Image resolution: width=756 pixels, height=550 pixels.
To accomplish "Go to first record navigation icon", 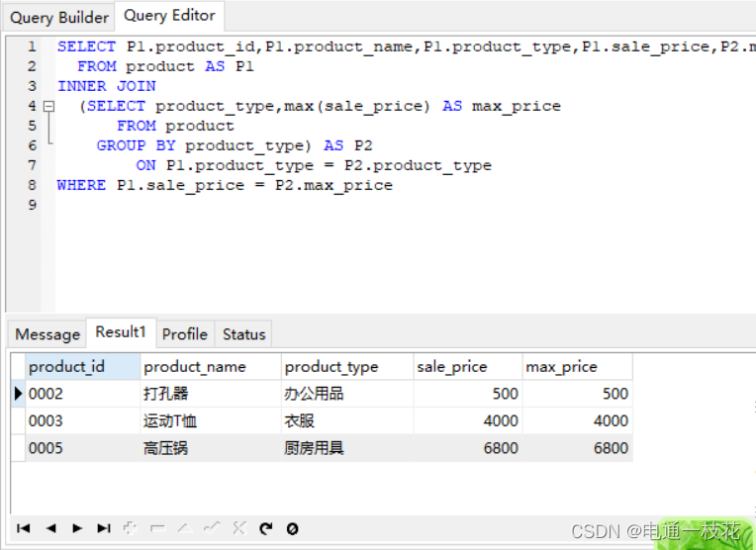I will coord(23,528).
